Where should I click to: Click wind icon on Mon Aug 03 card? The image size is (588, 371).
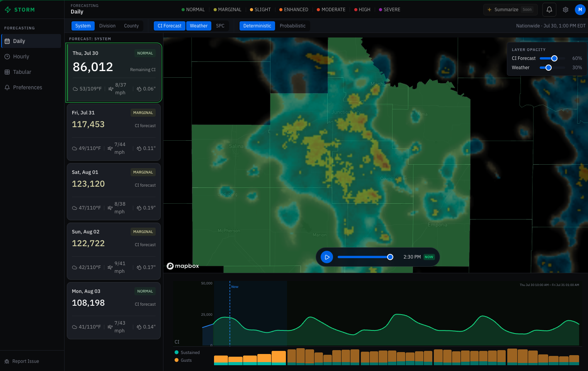[x=110, y=327]
